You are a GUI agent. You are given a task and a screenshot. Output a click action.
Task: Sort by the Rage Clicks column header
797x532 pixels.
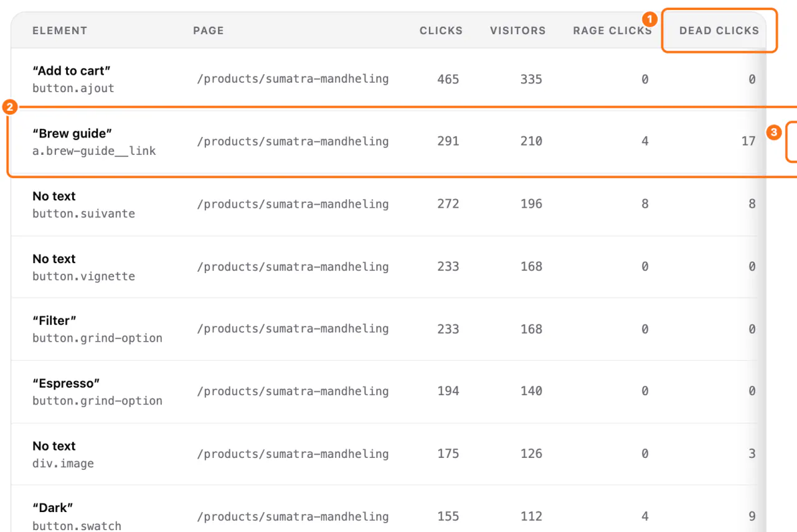[x=613, y=30]
